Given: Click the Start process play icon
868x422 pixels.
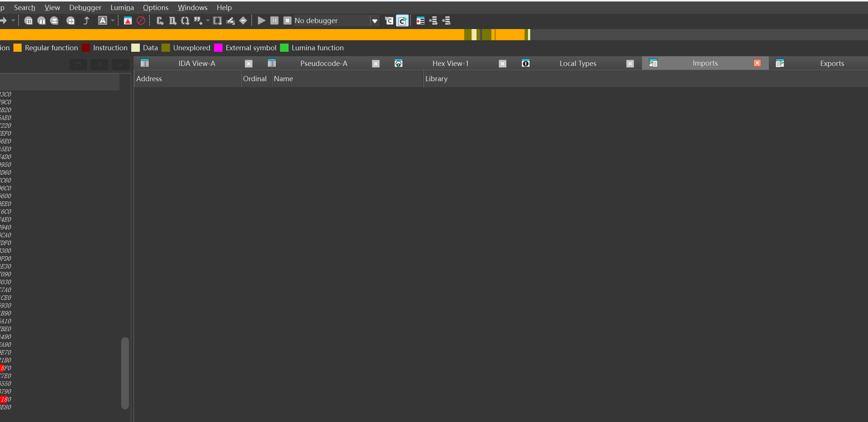Looking at the screenshot, I should [x=261, y=20].
